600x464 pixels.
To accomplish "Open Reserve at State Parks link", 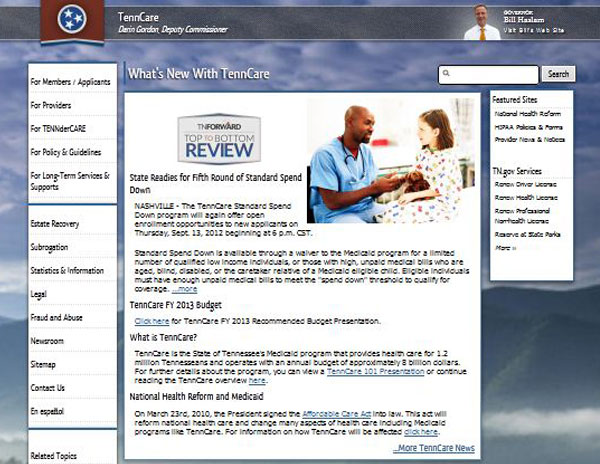I will click(x=527, y=234).
